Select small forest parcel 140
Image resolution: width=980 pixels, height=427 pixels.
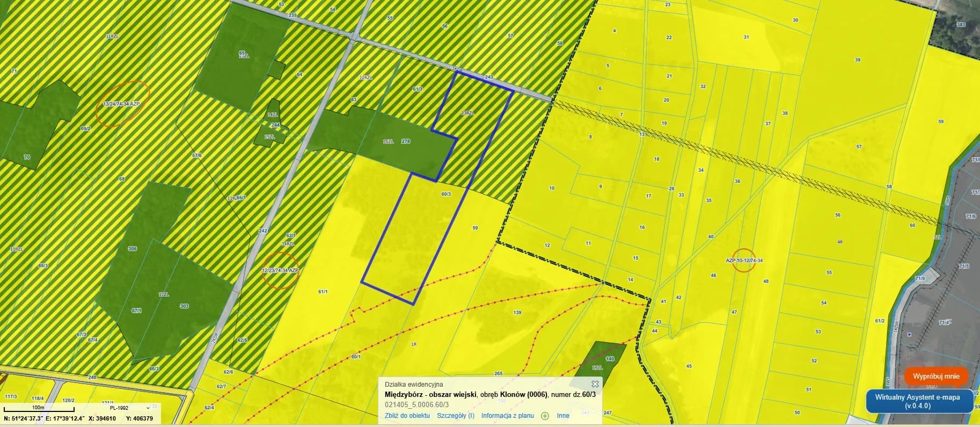(609, 359)
